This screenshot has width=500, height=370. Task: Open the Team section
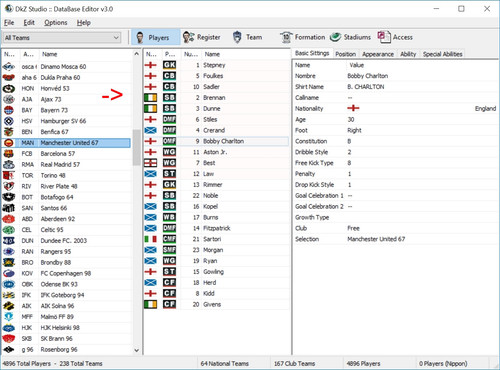click(x=248, y=37)
